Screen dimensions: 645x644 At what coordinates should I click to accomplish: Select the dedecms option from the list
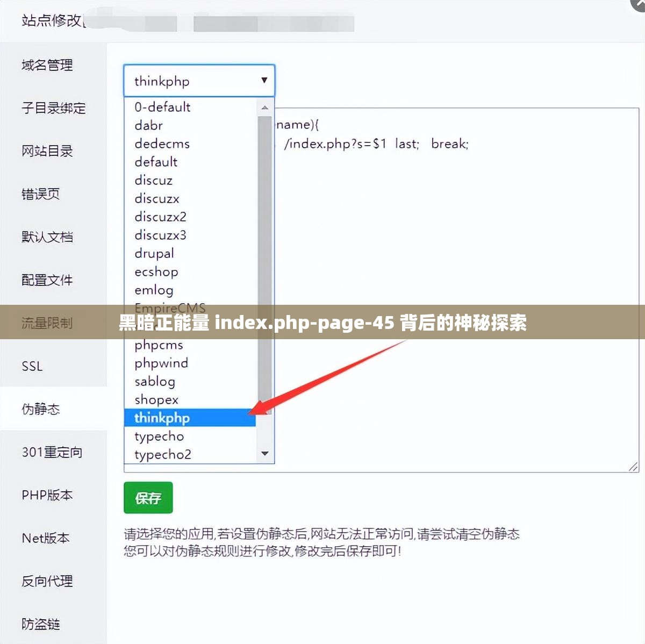pyautogui.click(x=161, y=144)
